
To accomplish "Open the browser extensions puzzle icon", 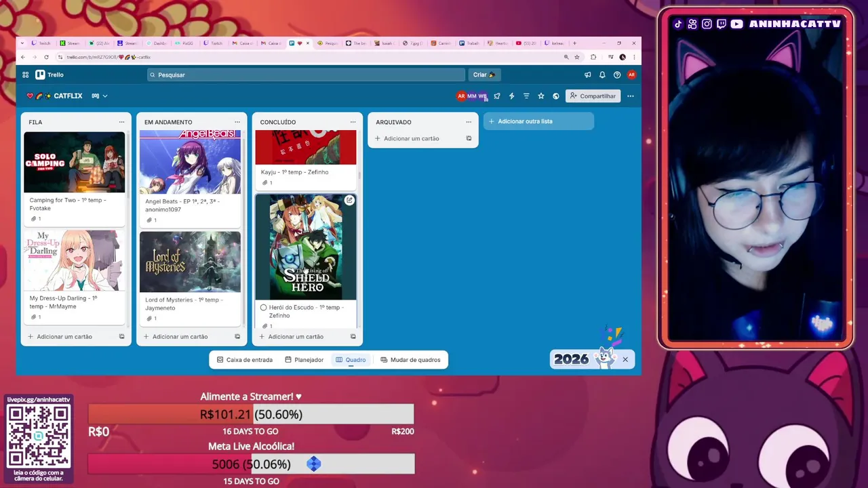I will pyautogui.click(x=593, y=57).
